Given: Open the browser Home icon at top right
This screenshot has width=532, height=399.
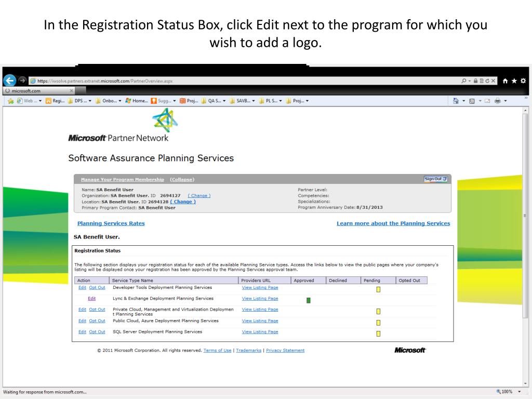Looking at the screenshot, I should [x=505, y=81].
